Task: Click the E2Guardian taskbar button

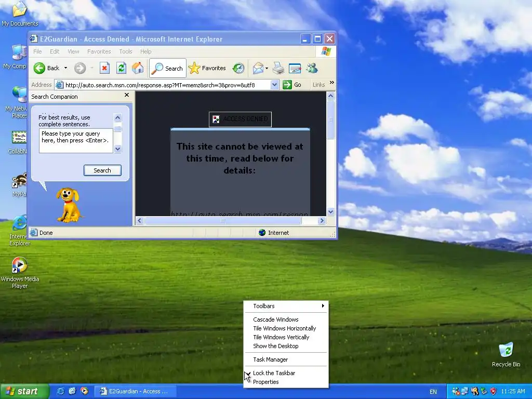Action: click(x=136, y=392)
